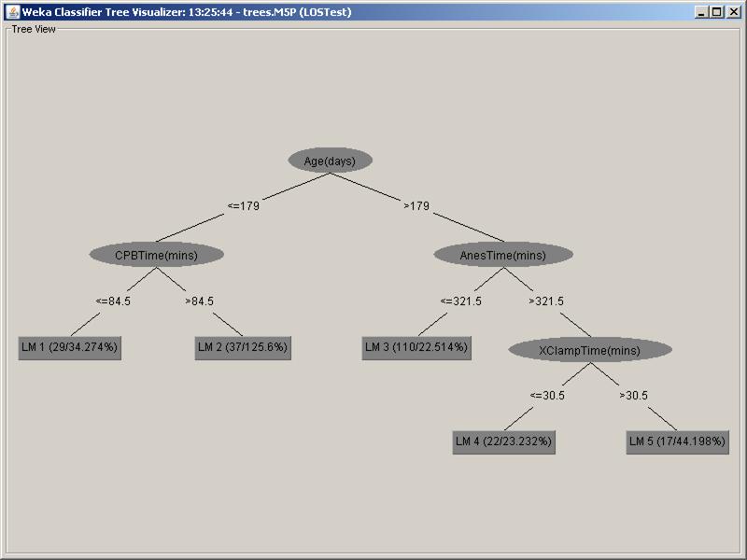
Task: Click leaf node LM 5 (17/44.198%)
Action: 676,441
